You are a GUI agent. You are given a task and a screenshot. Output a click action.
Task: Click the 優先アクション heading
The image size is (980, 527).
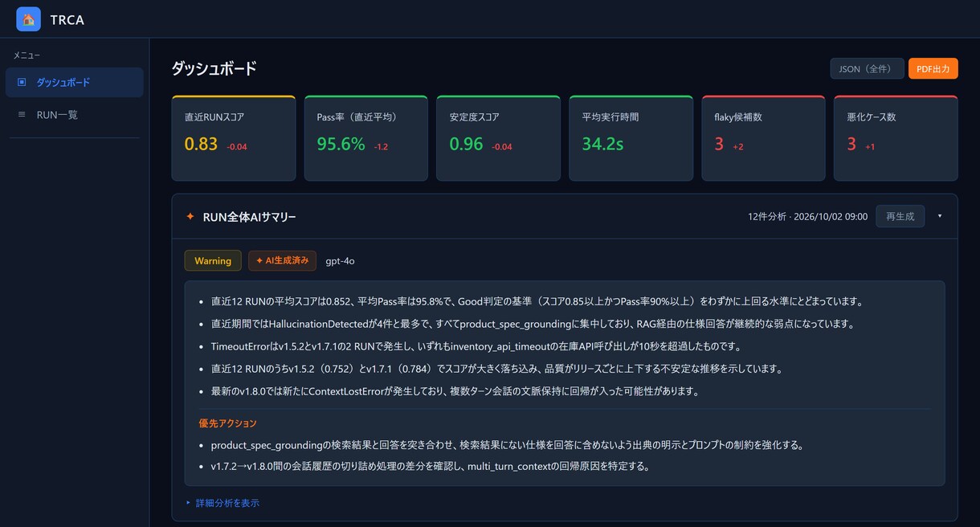(228, 423)
